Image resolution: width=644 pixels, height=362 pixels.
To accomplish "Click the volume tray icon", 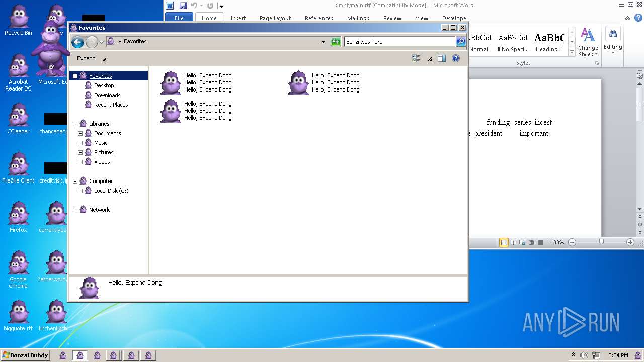I will (584, 355).
